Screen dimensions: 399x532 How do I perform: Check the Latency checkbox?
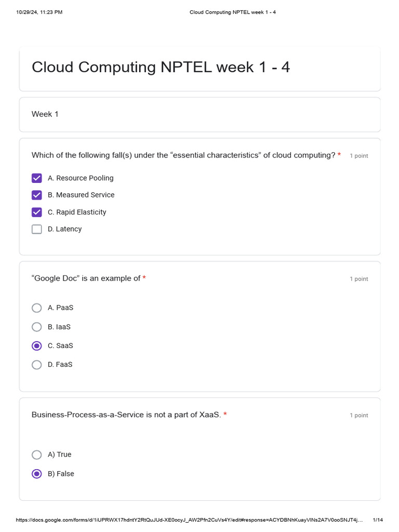(x=37, y=229)
